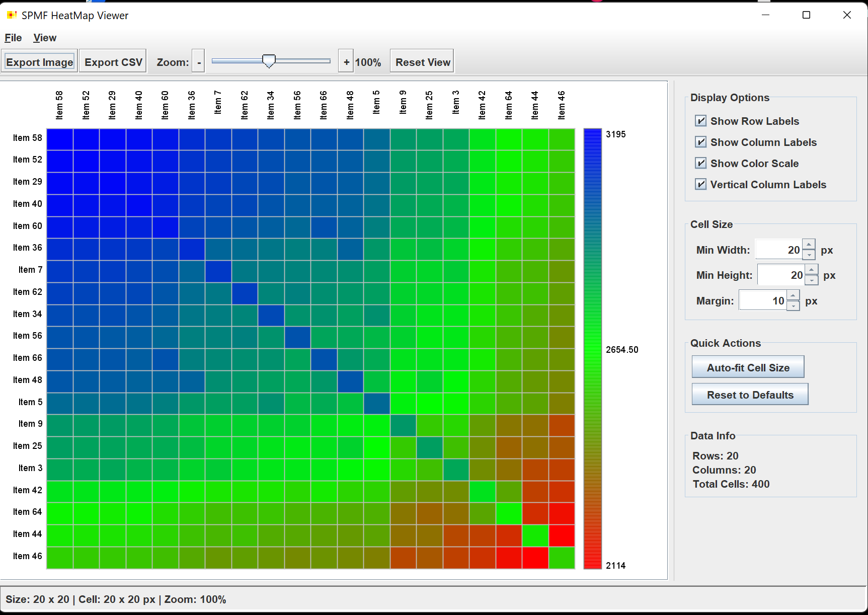Open the File menu
Viewport: 868px width, 615px height.
[x=13, y=38]
